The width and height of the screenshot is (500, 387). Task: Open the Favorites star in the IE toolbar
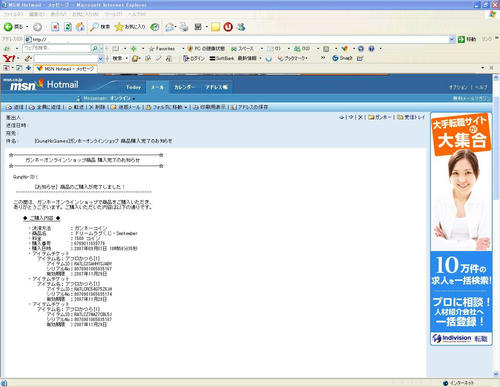click(119, 27)
